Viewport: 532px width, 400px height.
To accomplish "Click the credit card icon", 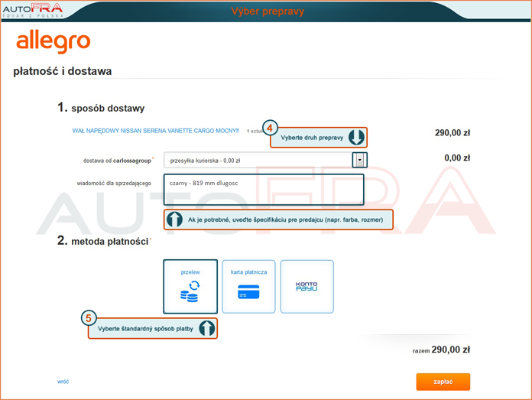I will click(248, 292).
